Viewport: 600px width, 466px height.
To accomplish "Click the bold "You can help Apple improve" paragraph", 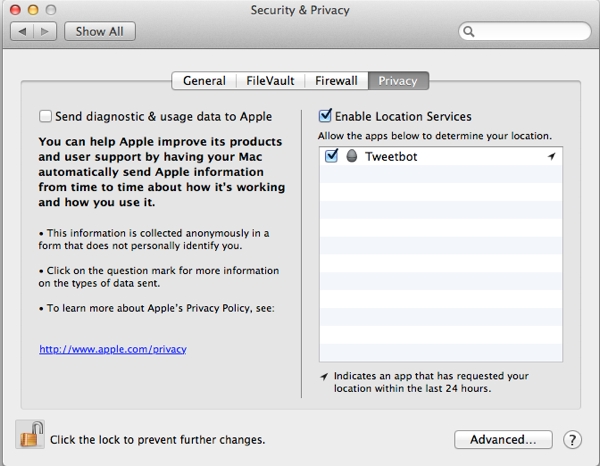I will [161, 172].
